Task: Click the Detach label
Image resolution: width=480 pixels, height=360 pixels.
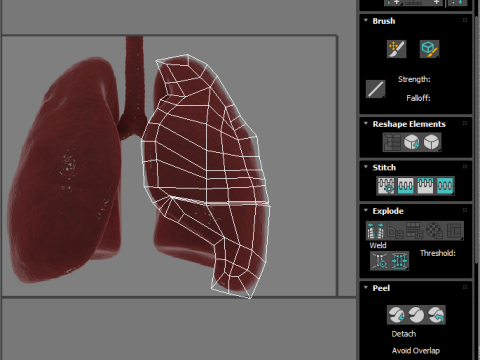Action: 404,334
